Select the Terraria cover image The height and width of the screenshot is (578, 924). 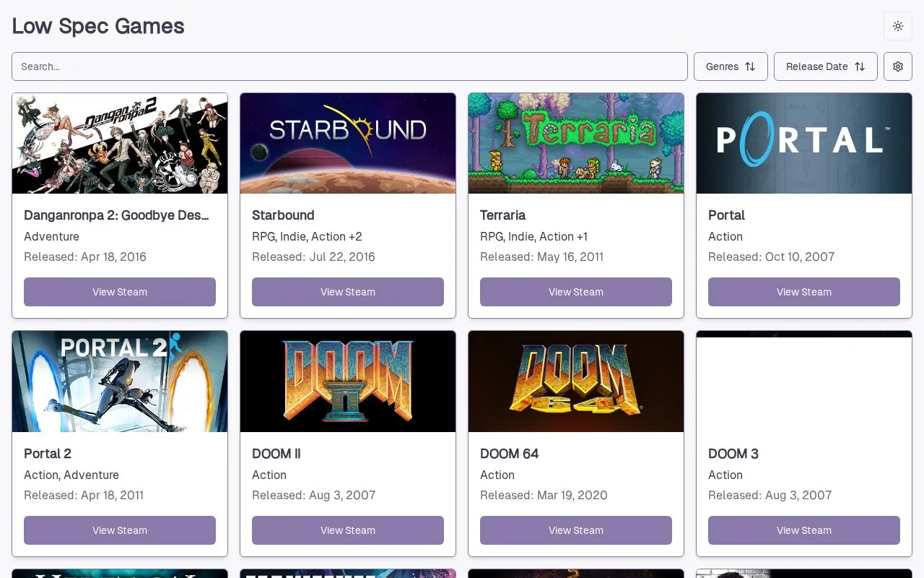576,143
